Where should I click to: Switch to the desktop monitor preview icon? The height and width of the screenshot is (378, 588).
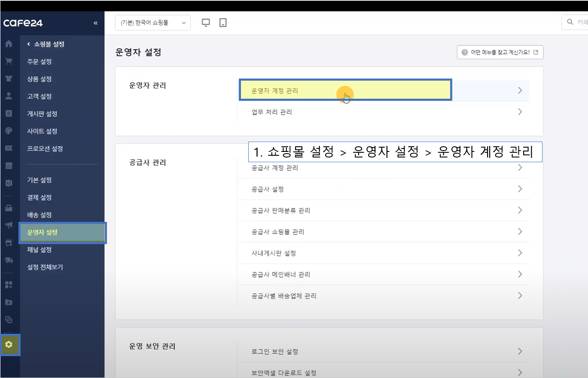click(x=206, y=23)
